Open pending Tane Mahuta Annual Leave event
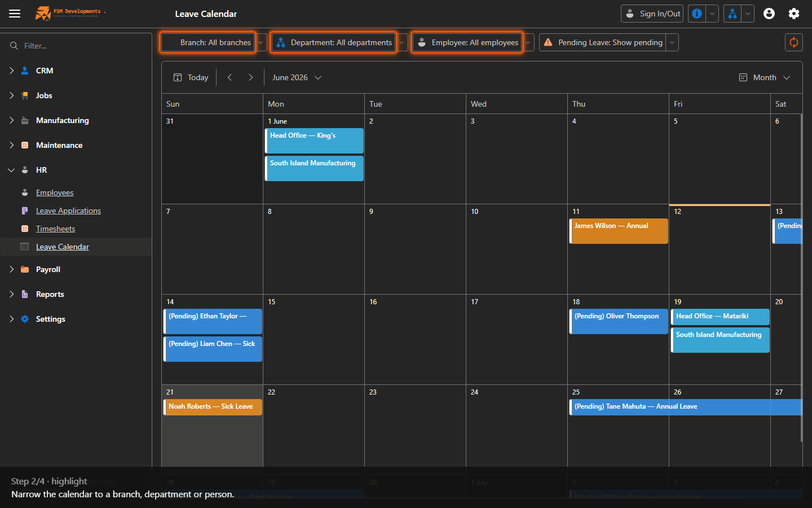 click(686, 407)
